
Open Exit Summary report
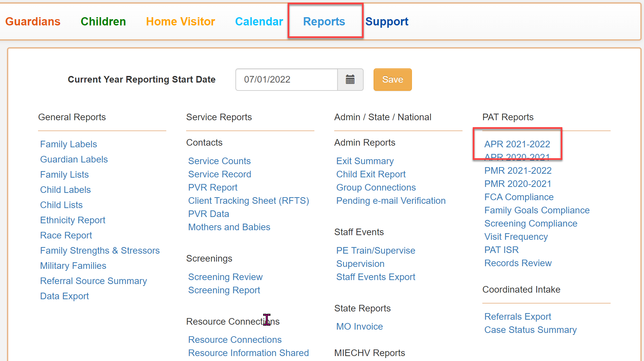(x=365, y=161)
